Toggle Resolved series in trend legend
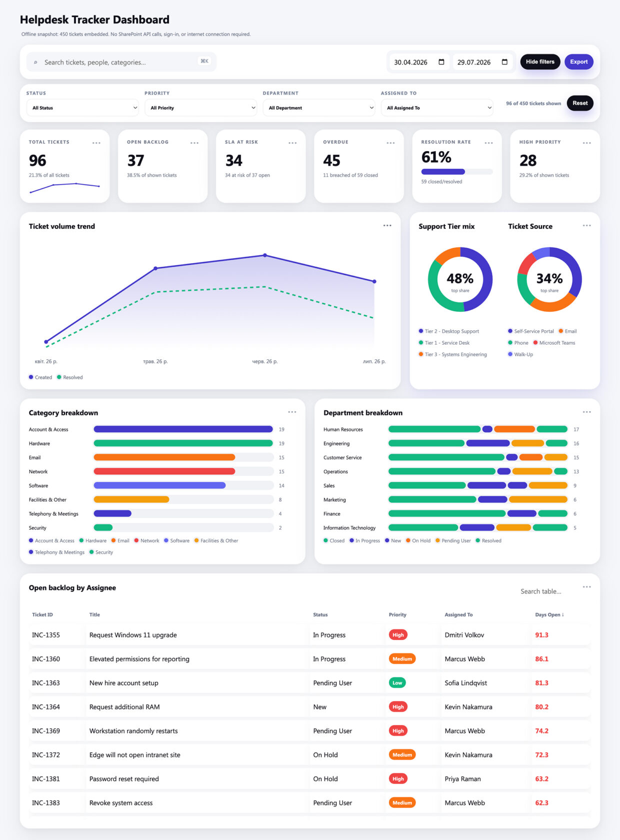This screenshot has width=620, height=840. [70, 377]
